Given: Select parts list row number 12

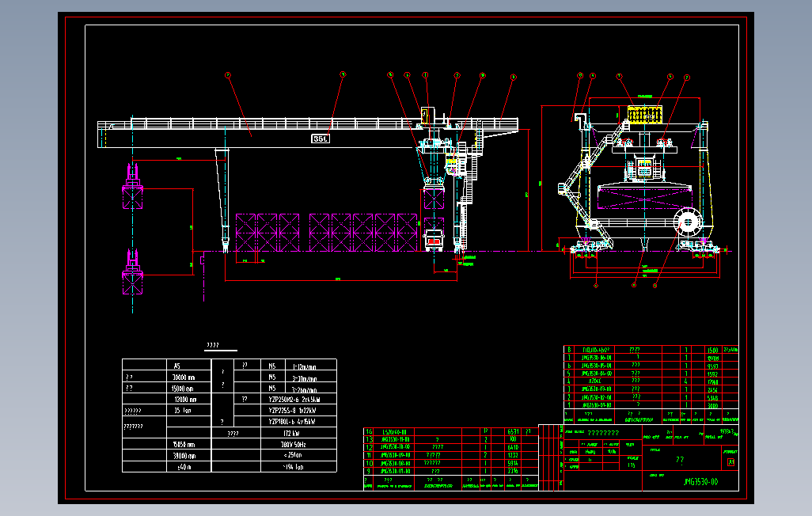Looking at the screenshot, I should (369, 447).
